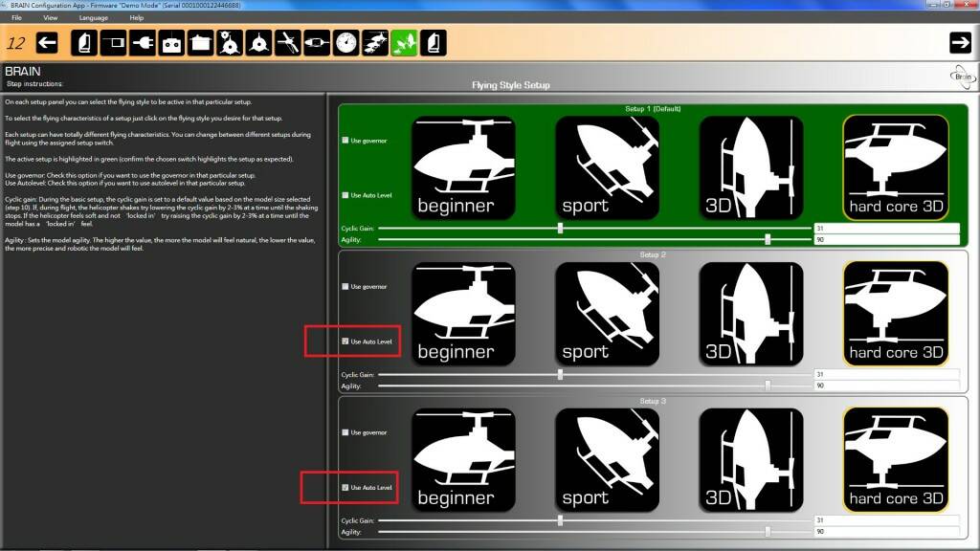Viewport: 980px width, 551px height.
Task: Click Agility slider handle in Setup 2
Action: pyautogui.click(x=768, y=386)
